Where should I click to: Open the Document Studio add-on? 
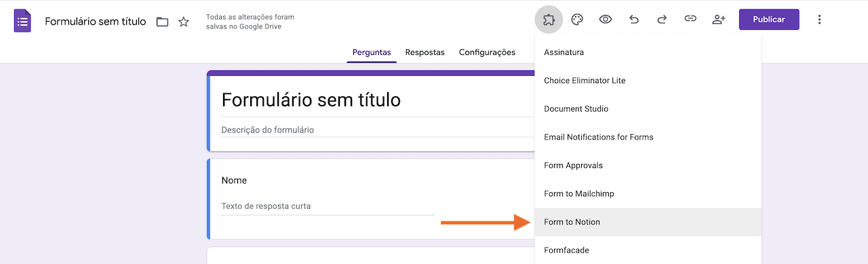click(x=648, y=109)
